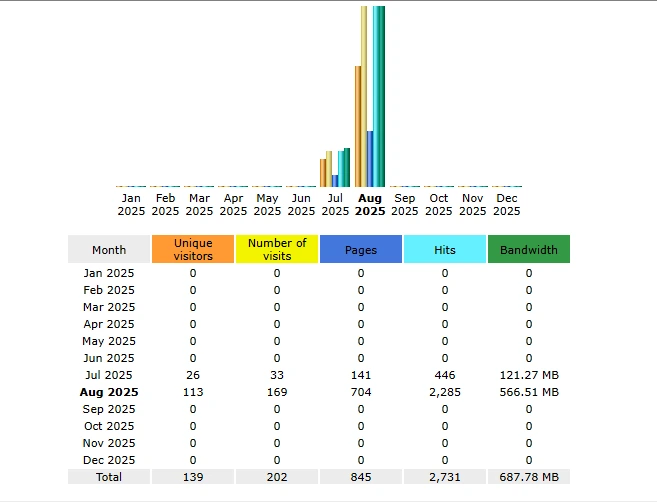Viewport: 657px width, 502px height.
Task: Click the Jul 2025 label under chart
Action: click(335, 205)
